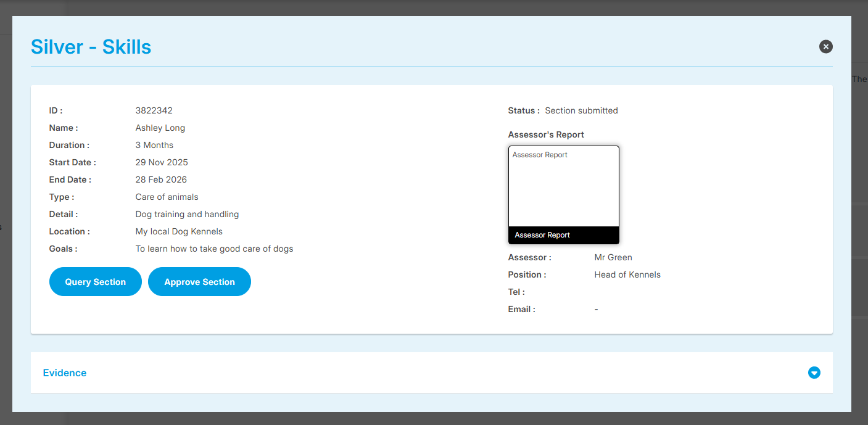Screen dimensions: 868x425
Task: Click the Care of animals type value
Action: pyautogui.click(x=167, y=197)
